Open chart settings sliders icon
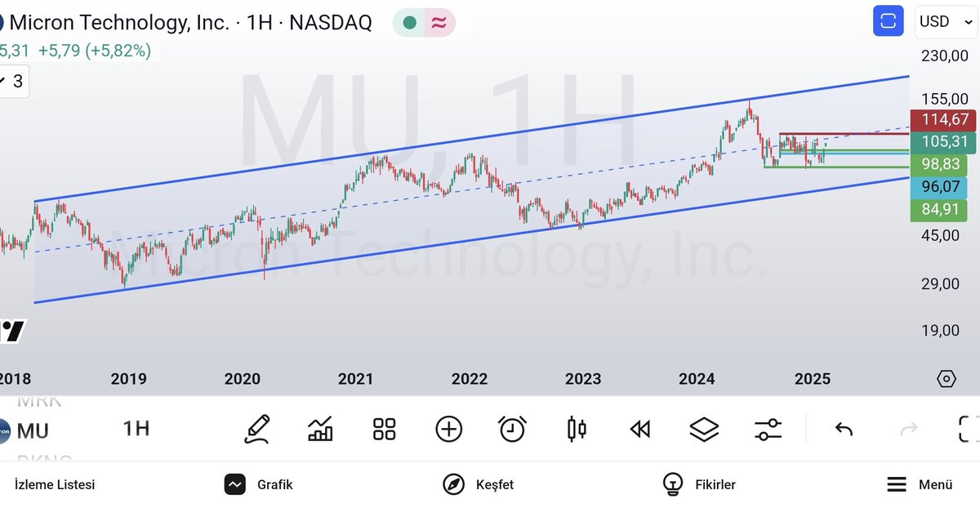 pos(768,428)
